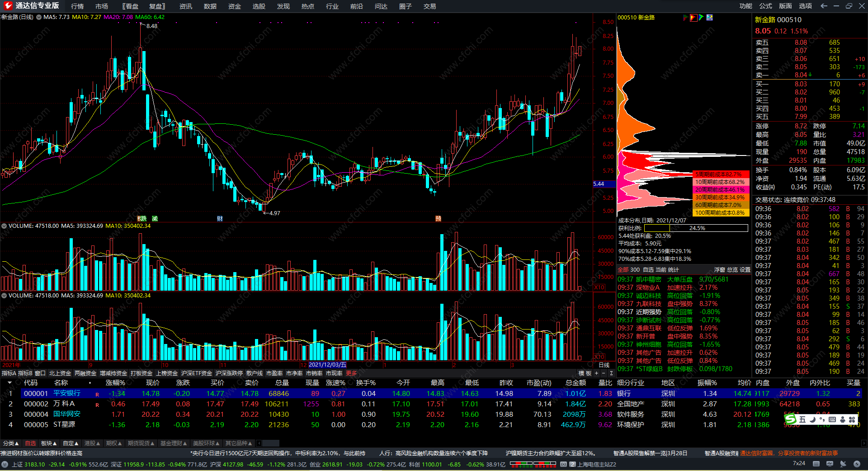Viewport: 868px width, 471px height.
Task: Expand the 期权 options dropdown
Action: 114,443
